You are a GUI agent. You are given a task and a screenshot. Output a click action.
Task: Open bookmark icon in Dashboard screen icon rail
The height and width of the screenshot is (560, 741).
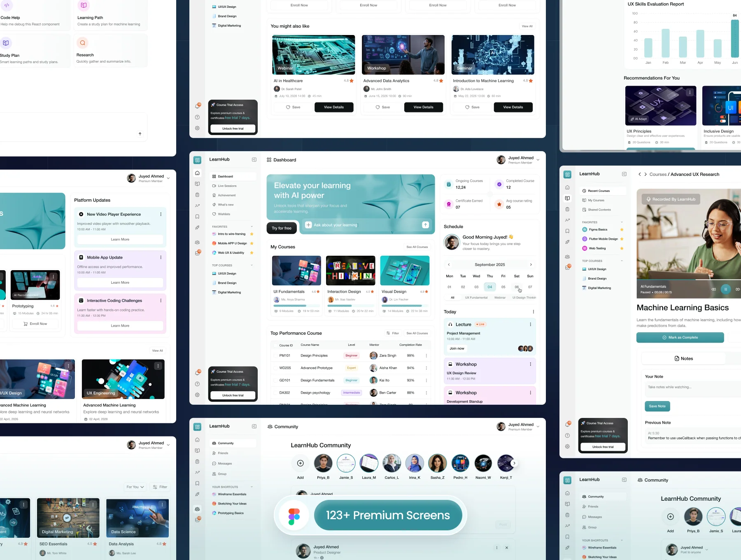[x=197, y=217]
